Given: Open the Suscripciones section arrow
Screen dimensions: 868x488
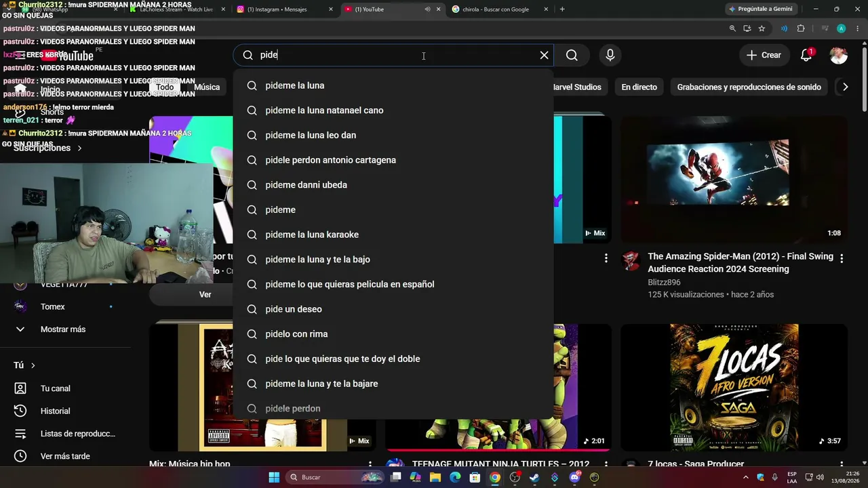Looking at the screenshot, I should click(79, 148).
